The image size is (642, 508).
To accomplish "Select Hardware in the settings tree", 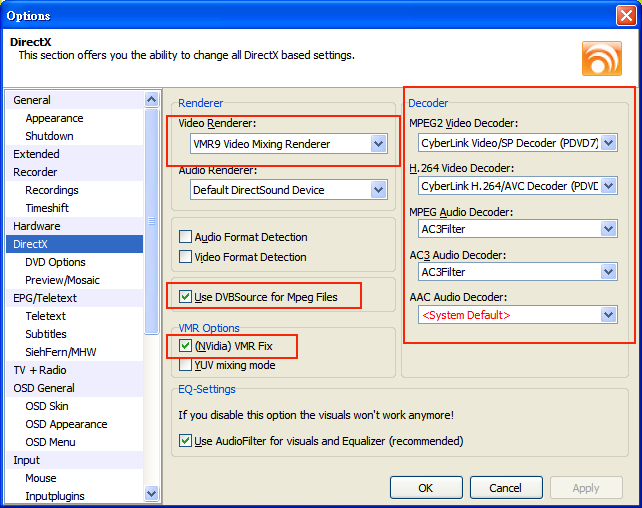I will [37, 226].
